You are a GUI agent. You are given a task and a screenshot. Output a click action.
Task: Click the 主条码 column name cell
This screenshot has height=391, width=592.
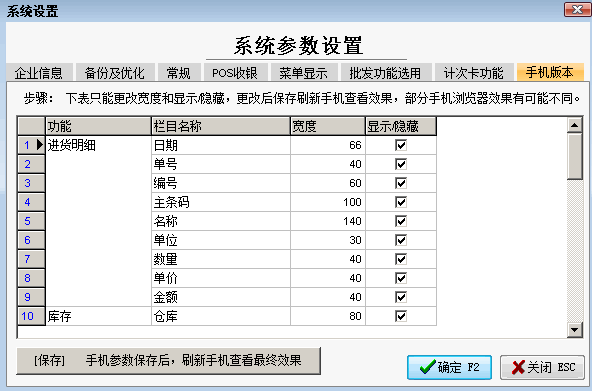tap(221, 202)
